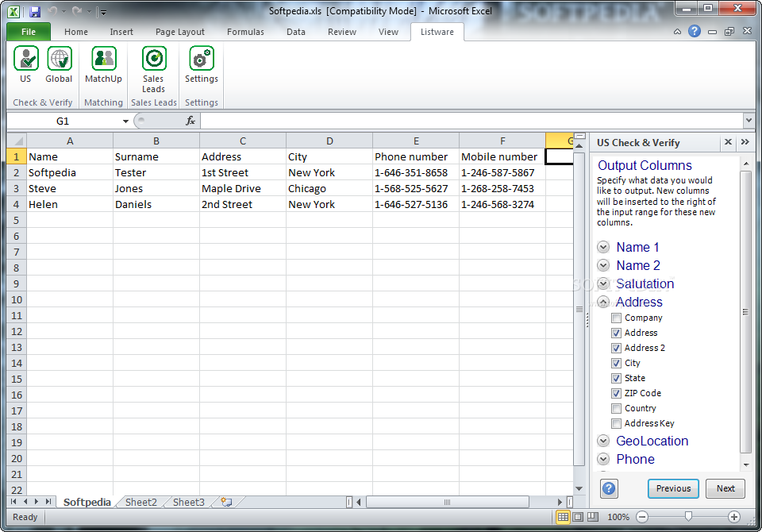Switch to the Insert ribbon tab
This screenshot has width=762, height=532.
(121, 32)
